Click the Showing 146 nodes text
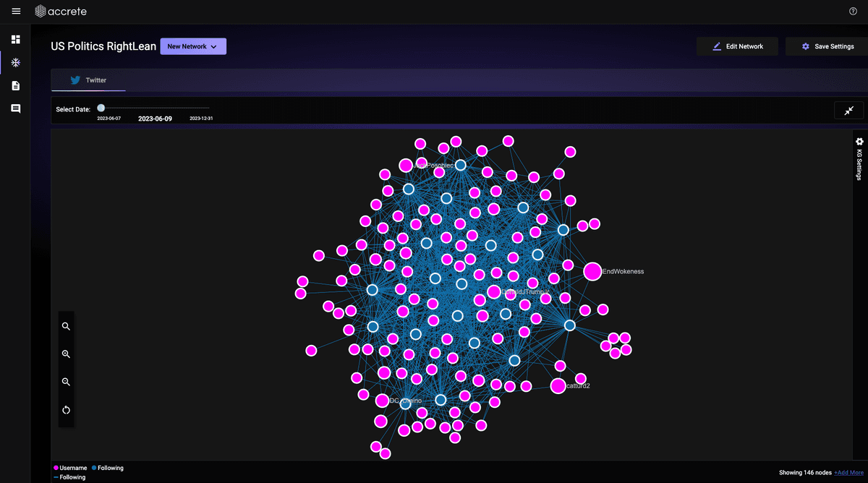The width and height of the screenshot is (868, 483). pyautogui.click(x=805, y=472)
